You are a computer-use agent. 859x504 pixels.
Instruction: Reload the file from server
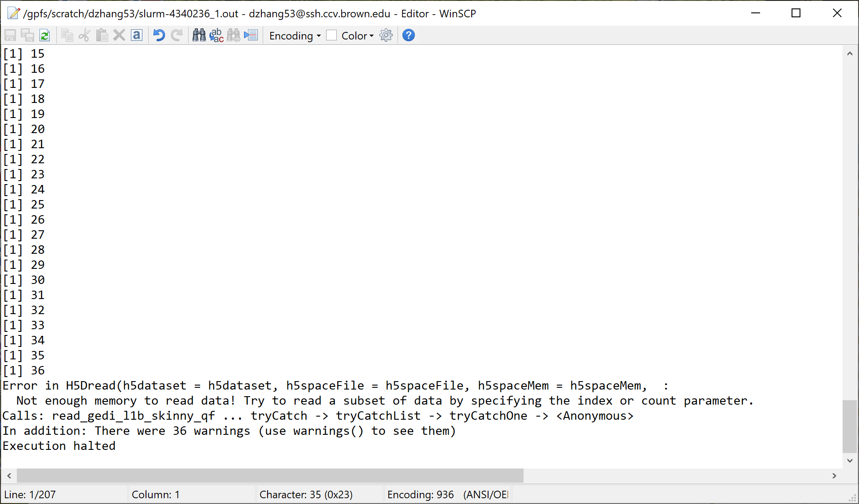(44, 35)
